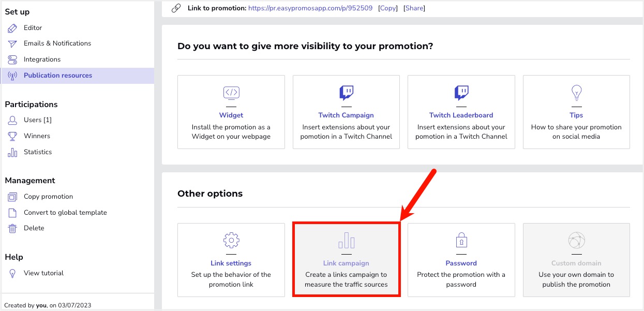Open the Users [1] list
644x311 pixels.
click(x=37, y=120)
